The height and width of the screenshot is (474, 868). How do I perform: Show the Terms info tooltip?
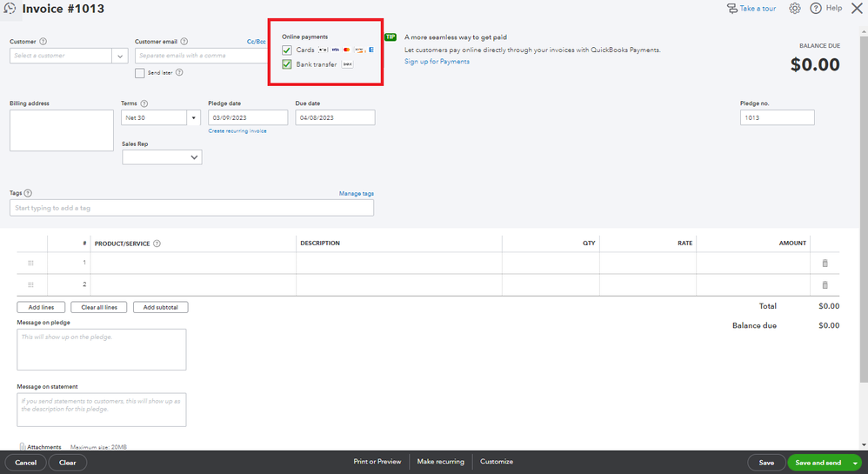click(x=144, y=103)
